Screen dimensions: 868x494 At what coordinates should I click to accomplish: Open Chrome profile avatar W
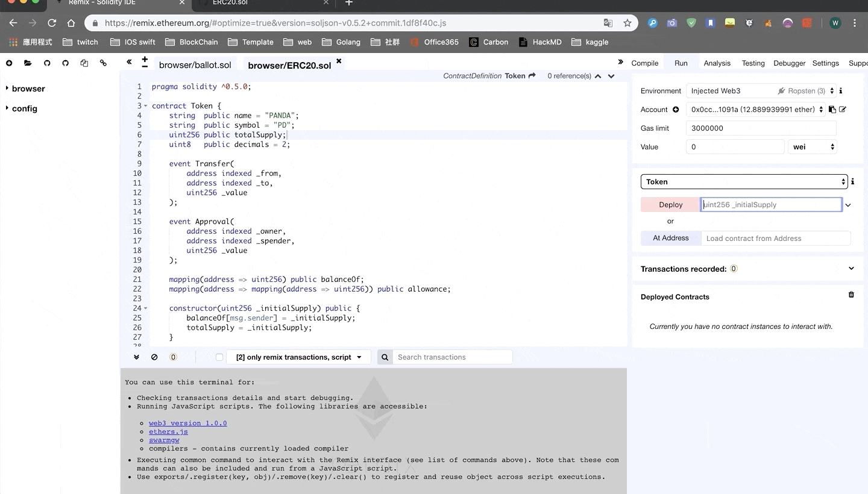pyautogui.click(x=835, y=23)
